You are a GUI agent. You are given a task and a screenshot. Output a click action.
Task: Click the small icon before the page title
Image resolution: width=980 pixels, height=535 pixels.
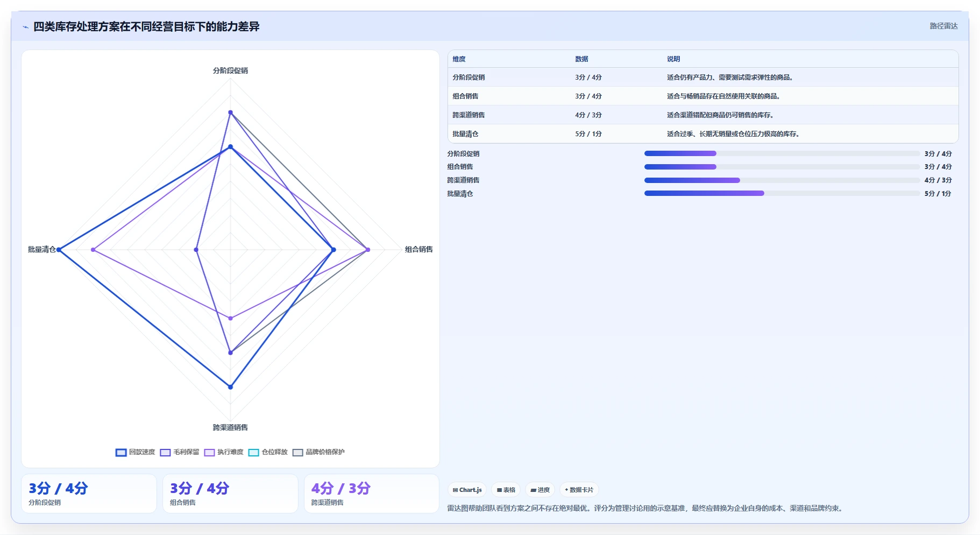(x=25, y=27)
